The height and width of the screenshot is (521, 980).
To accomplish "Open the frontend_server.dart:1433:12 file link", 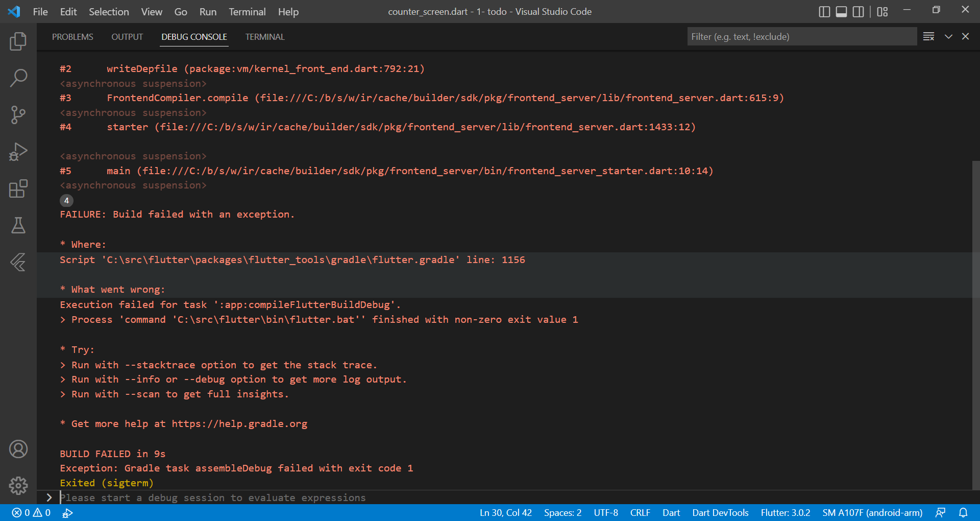I will pos(425,127).
